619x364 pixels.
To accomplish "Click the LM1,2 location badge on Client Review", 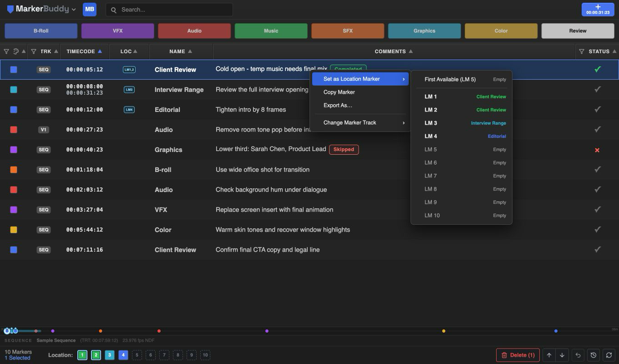I will (129, 70).
